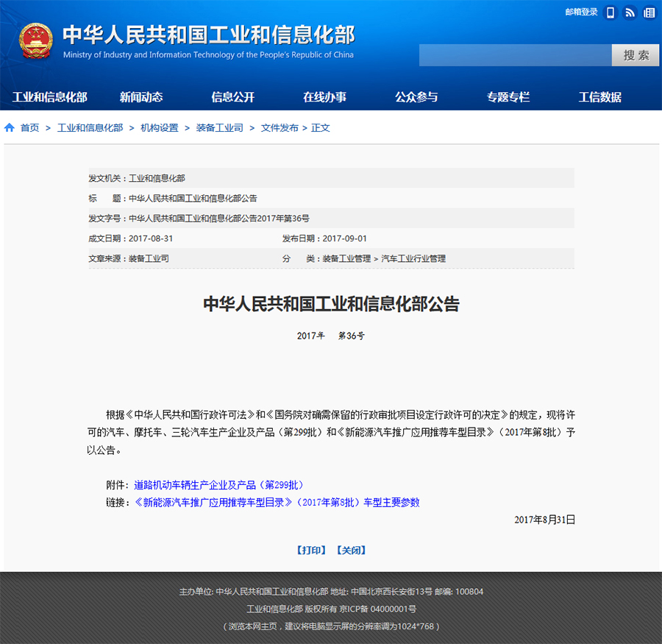Screen dimensions: 662x644
Task: Go to 工业和信息化部 breadcrumb link
Action: [x=90, y=127]
